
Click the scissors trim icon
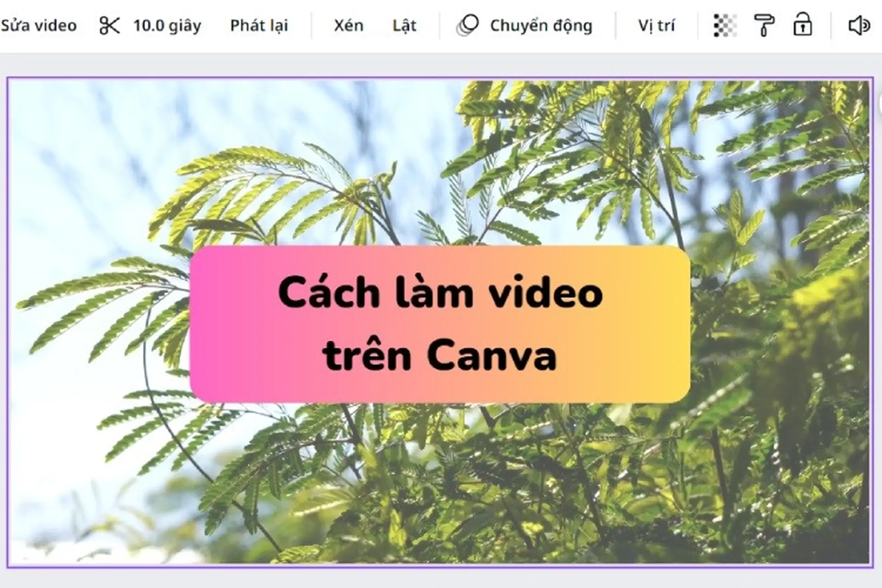tap(110, 25)
